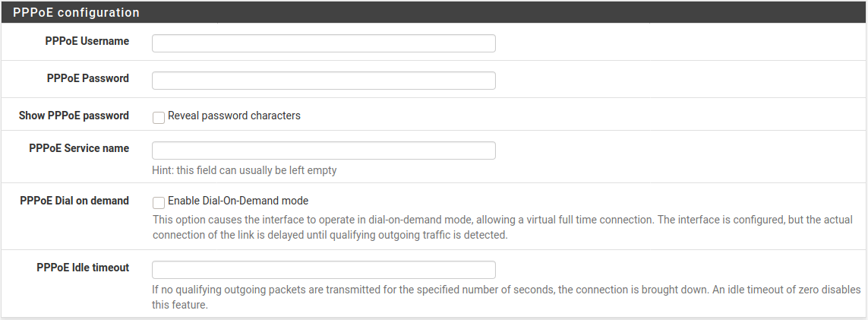Focus the PPPoE Username input field
868x320 pixels.
(324, 43)
